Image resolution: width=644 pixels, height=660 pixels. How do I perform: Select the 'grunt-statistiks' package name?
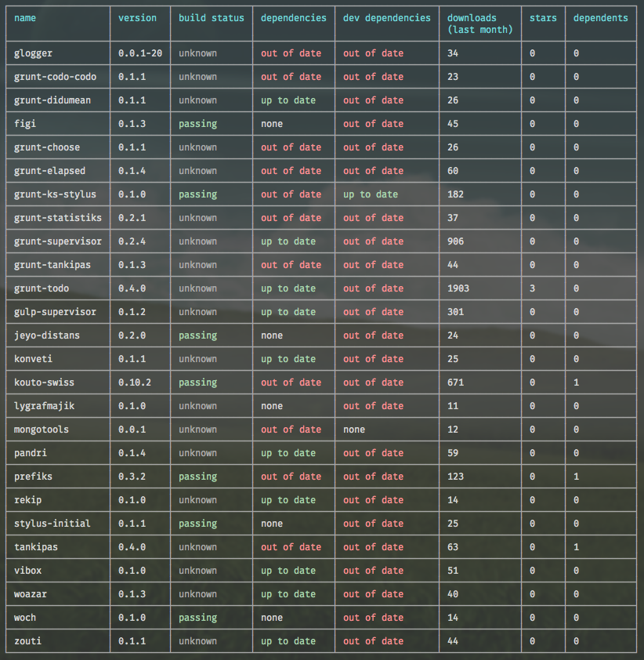click(x=58, y=218)
